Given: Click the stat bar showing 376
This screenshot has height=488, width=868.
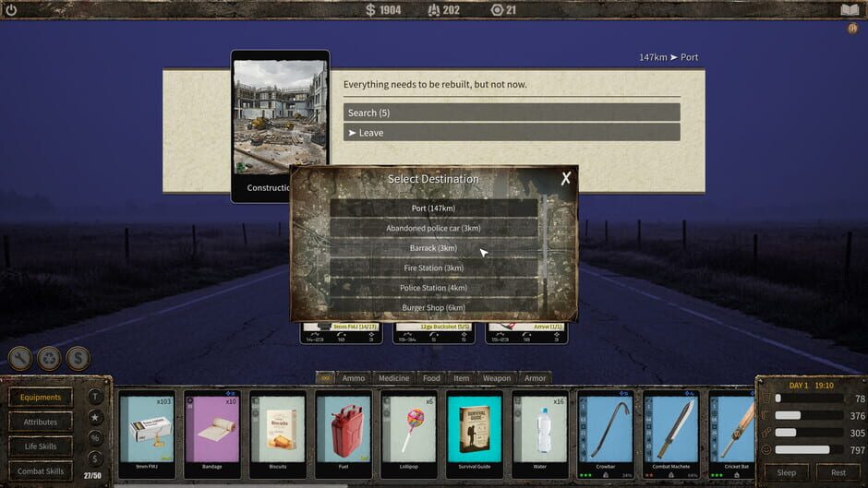Looking at the screenshot, I should (x=808, y=415).
